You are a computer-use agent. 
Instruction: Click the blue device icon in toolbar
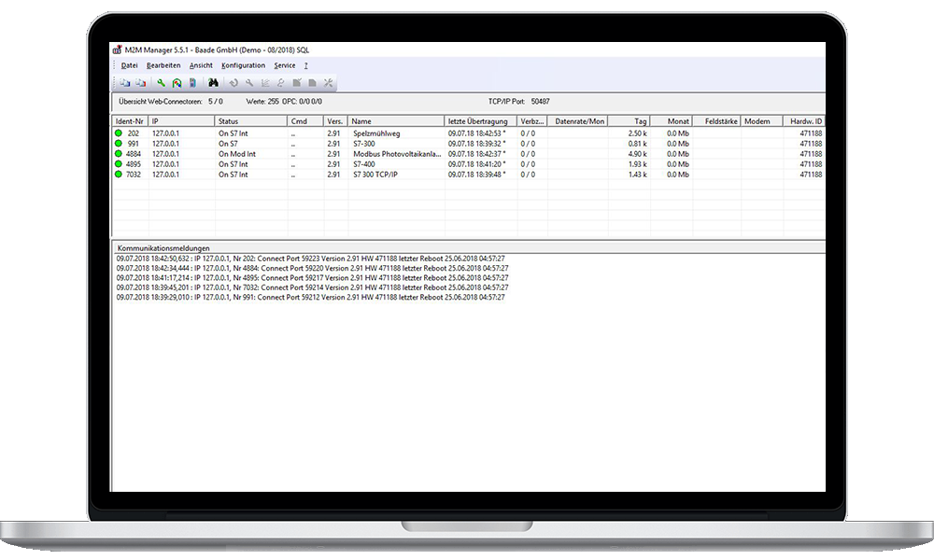coord(192,83)
